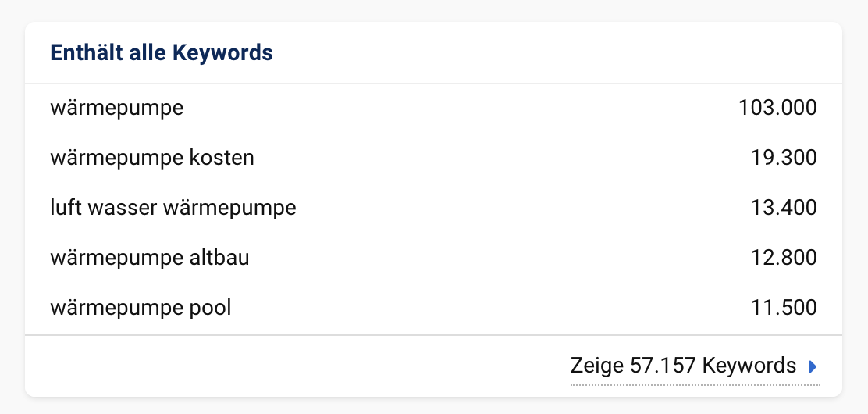Open the Zeige 57.157 Keywords link
The image size is (868, 414).
[695, 366]
